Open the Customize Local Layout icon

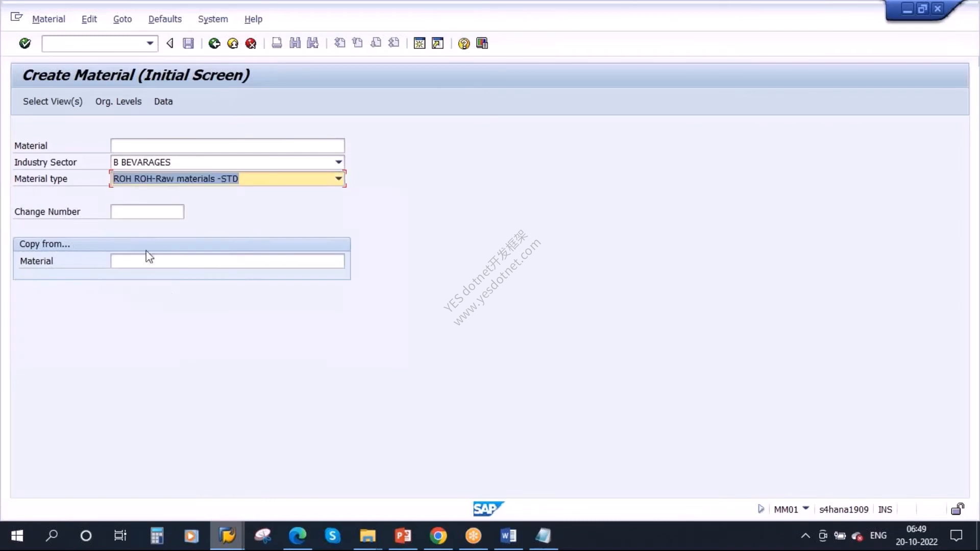pos(482,43)
